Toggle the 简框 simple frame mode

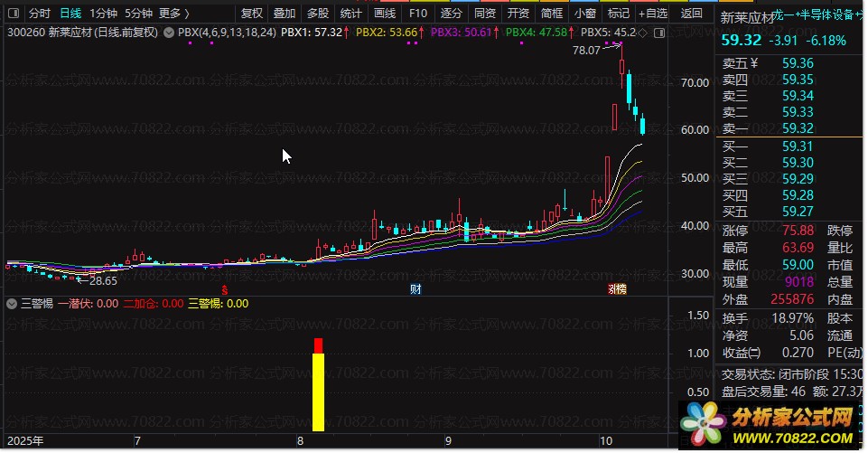click(552, 13)
